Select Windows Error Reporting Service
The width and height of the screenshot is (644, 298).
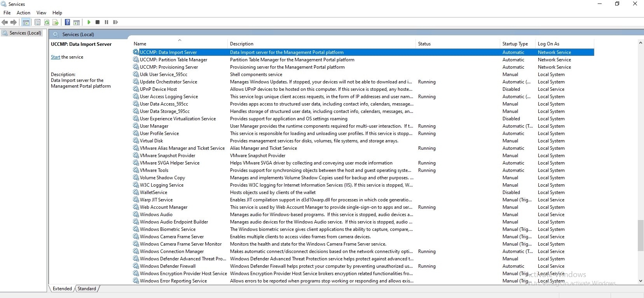(x=173, y=281)
